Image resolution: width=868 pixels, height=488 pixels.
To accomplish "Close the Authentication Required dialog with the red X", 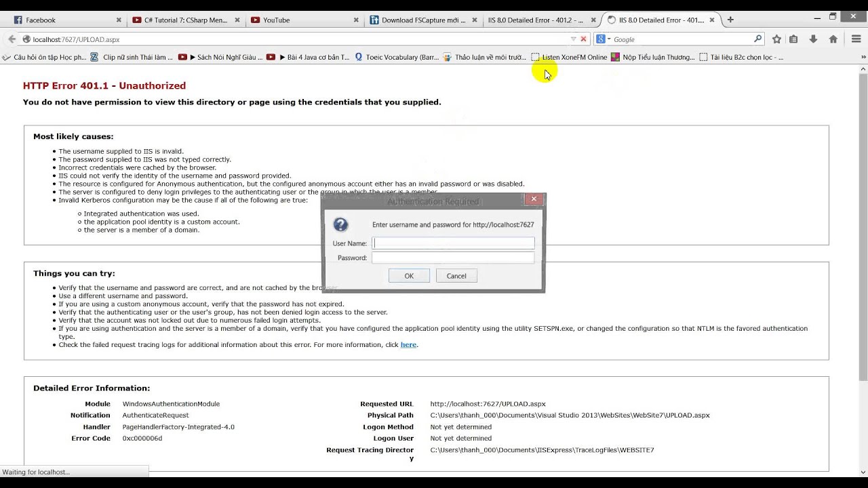I will 534,199.
